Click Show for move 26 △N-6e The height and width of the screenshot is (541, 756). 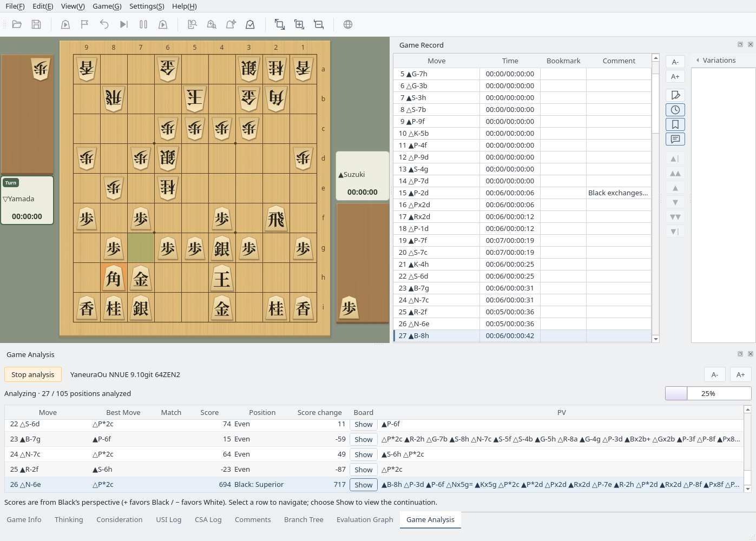click(364, 485)
